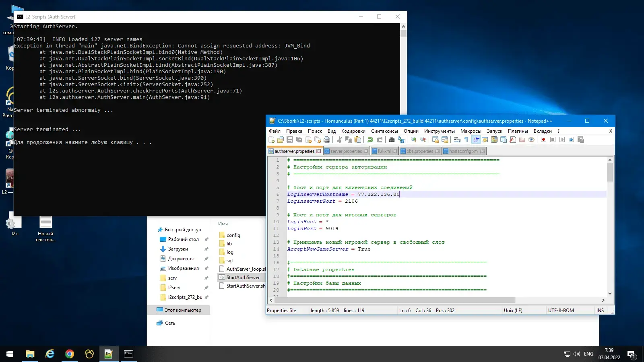Click the LoginserverPort value 2106
Viewport: 644px width, 362px height.
point(351,201)
